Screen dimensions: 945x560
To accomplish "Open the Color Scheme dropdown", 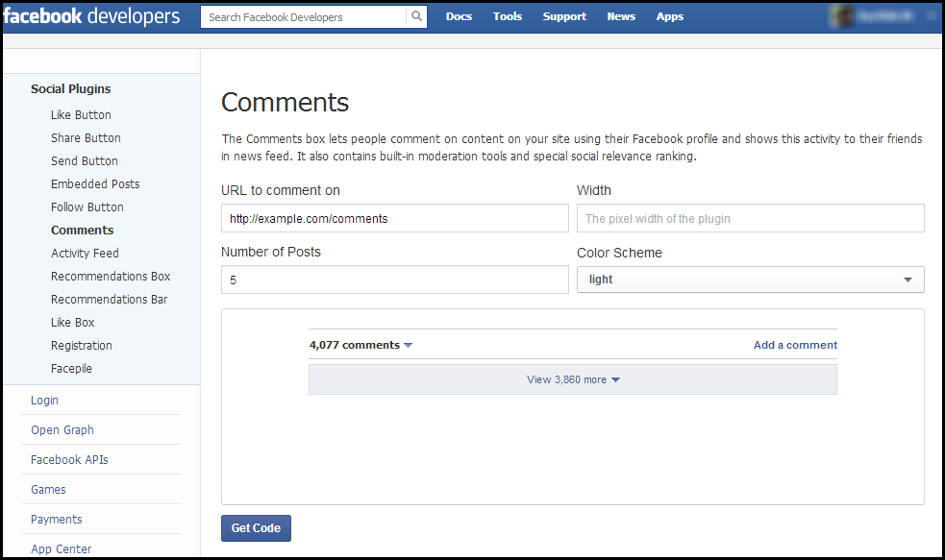I will (x=750, y=279).
